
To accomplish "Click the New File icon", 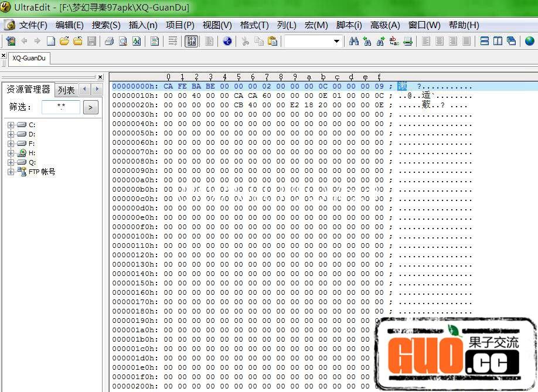I will 51,41.
